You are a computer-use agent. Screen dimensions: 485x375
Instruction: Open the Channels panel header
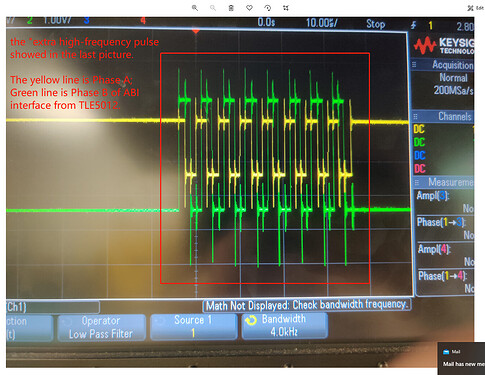coord(443,116)
